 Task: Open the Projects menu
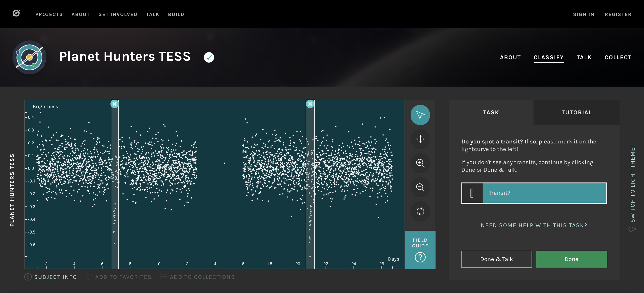coord(49,14)
